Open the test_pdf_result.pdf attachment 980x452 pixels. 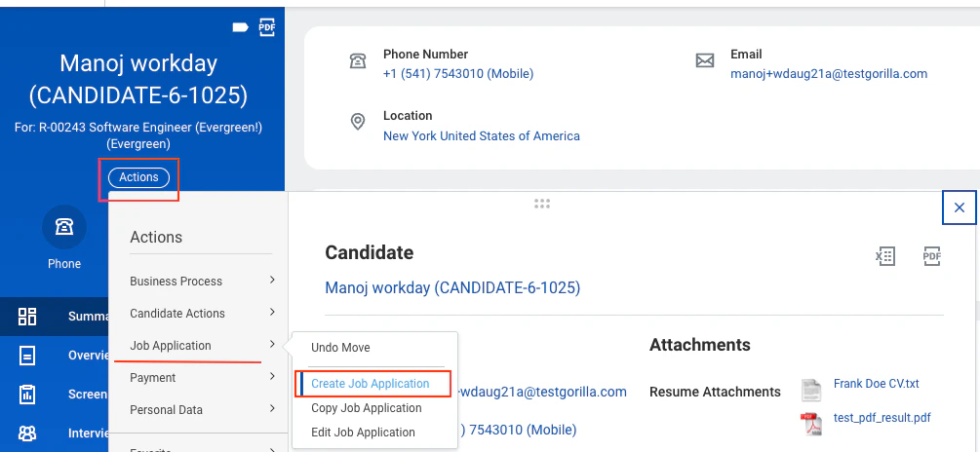(882, 418)
